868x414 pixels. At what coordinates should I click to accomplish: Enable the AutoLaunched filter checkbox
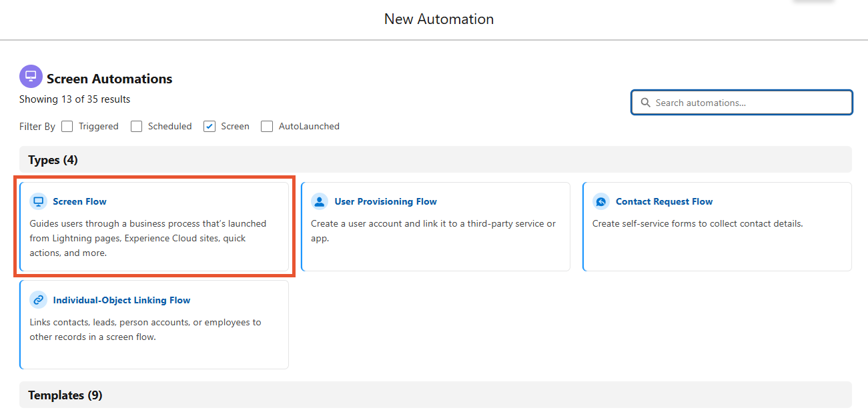(x=267, y=126)
